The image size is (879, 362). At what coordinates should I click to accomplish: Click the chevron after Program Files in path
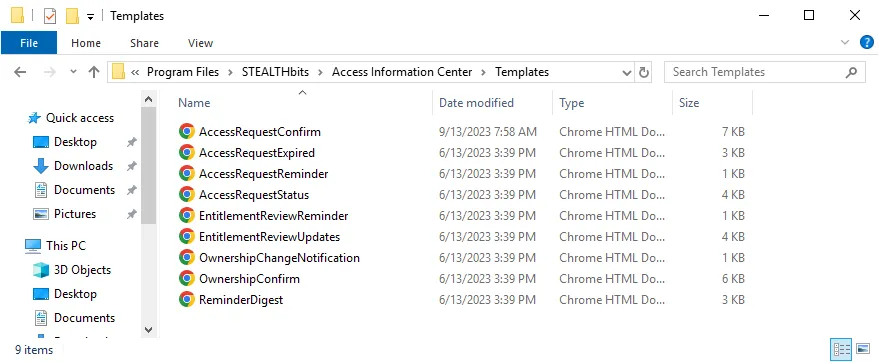[x=231, y=72]
